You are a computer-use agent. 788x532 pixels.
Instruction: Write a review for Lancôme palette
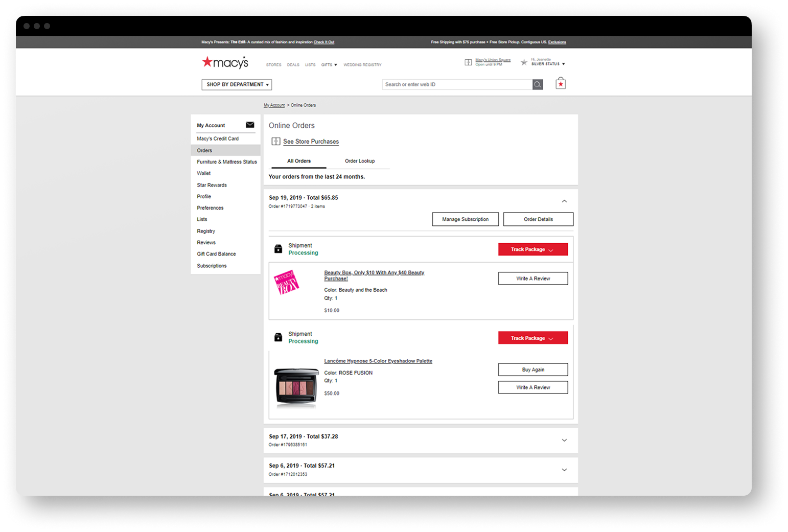pos(533,387)
